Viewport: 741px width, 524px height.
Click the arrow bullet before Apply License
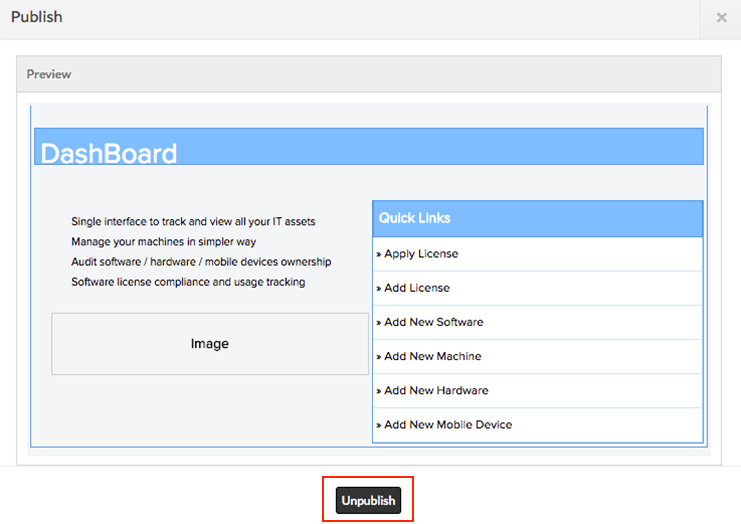pyautogui.click(x=378, y=255)
